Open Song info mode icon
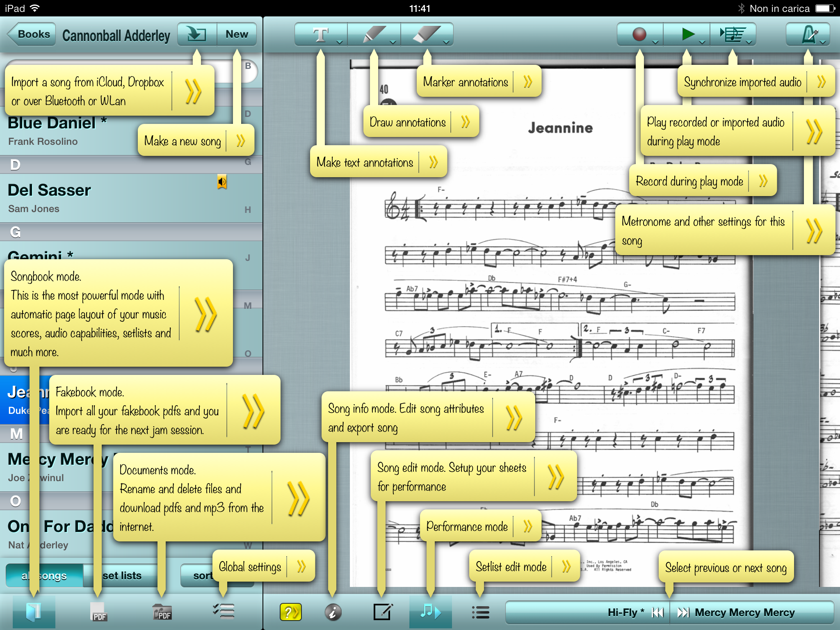Viewport: 840px width, 630px height. 333,612
